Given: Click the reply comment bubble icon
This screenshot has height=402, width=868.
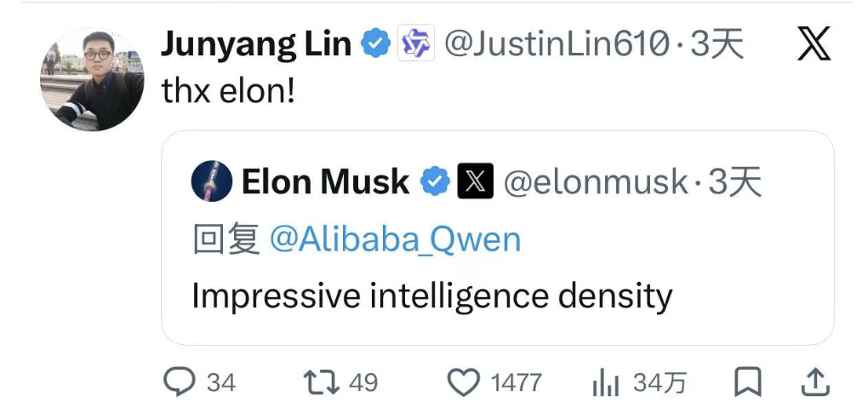Looking at the screenshot, I should [x=180, y=382].
